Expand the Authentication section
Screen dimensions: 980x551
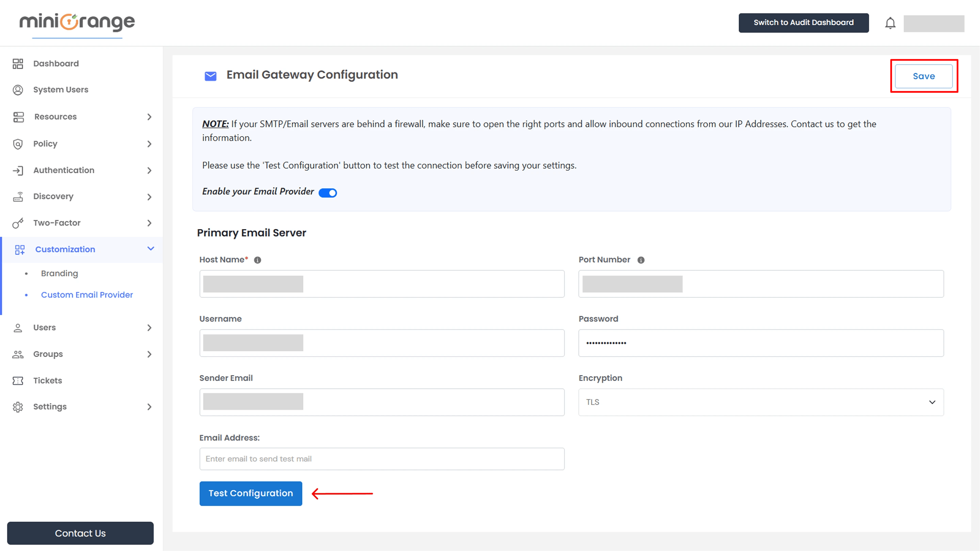tap(64, 170)
